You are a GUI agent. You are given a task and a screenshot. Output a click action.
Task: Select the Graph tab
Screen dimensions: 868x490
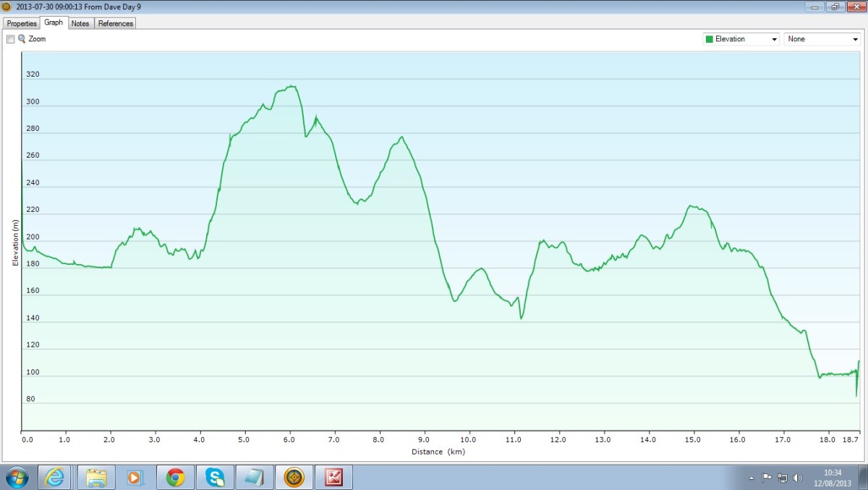click(x=54, y=22)
